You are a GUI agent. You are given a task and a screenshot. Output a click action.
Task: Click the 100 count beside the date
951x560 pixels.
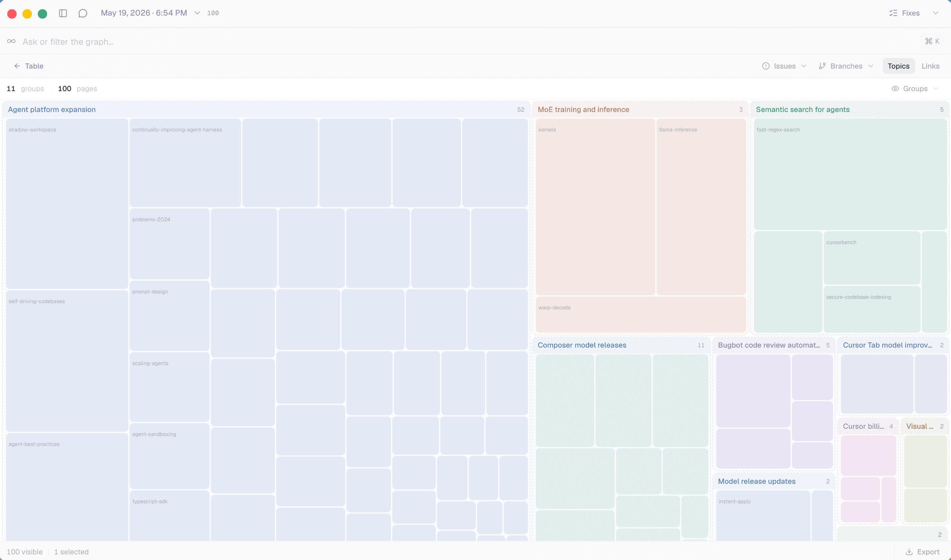[213, 13]
